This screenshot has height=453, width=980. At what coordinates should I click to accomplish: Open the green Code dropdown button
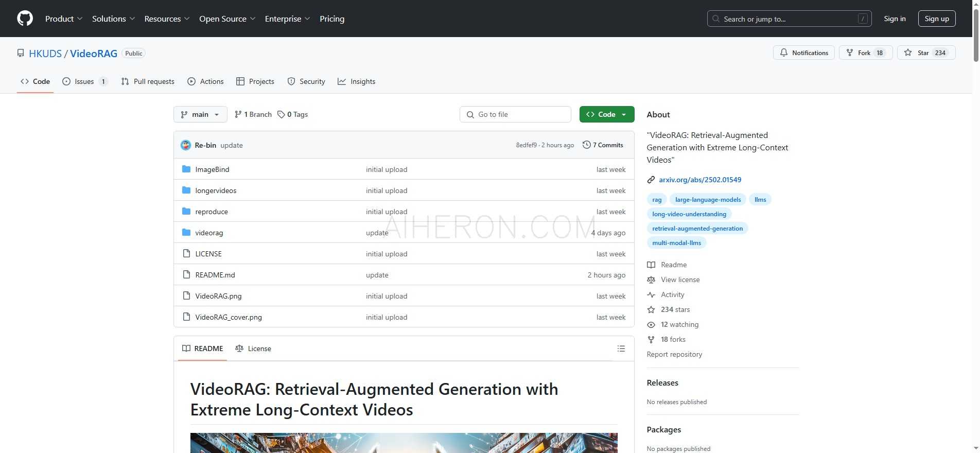607,114
